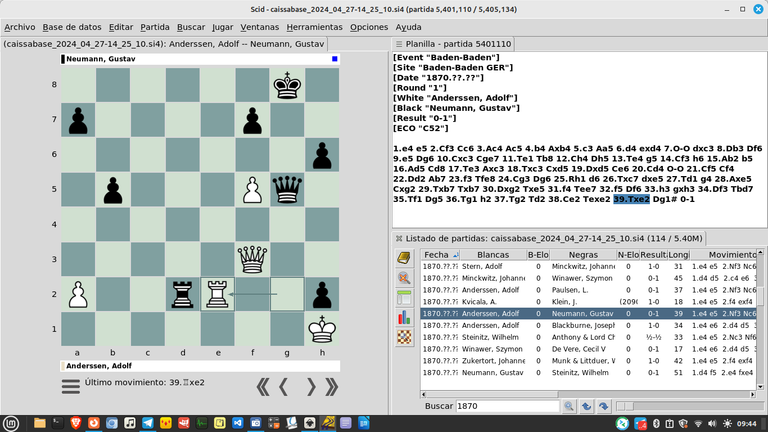Open the database book icon in game list
Screen dimensions: 768x432
[x=404, y=258]
